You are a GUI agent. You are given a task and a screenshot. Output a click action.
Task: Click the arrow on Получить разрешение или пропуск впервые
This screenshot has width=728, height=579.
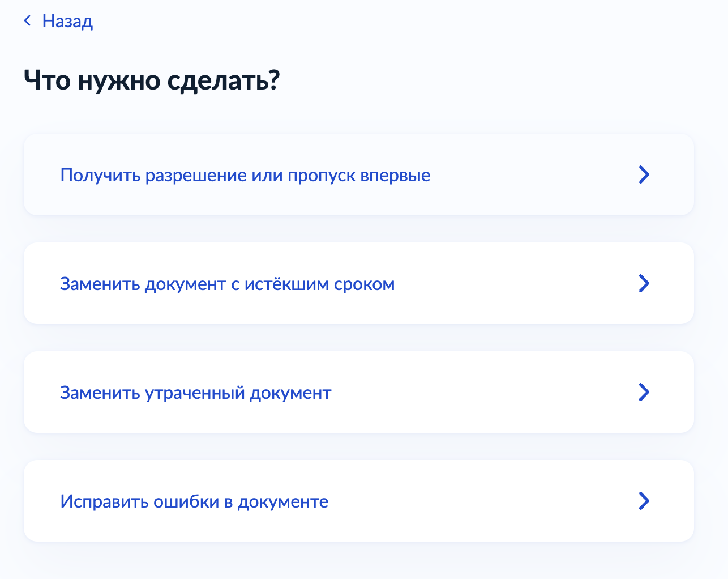[x=644, y=174]
